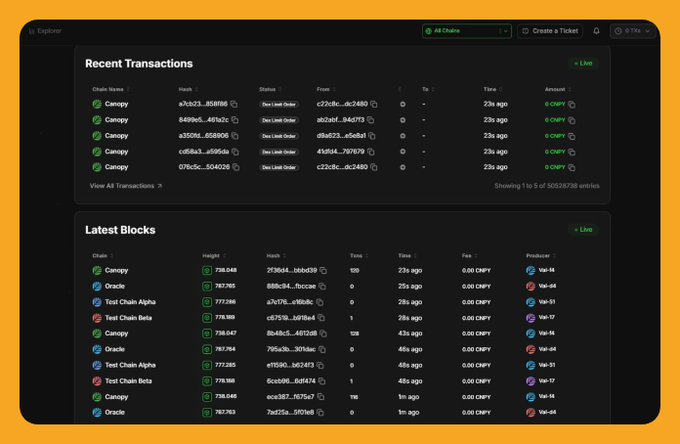
Task: Click the Create a Ticket button
Action: [x=550, y=31]
